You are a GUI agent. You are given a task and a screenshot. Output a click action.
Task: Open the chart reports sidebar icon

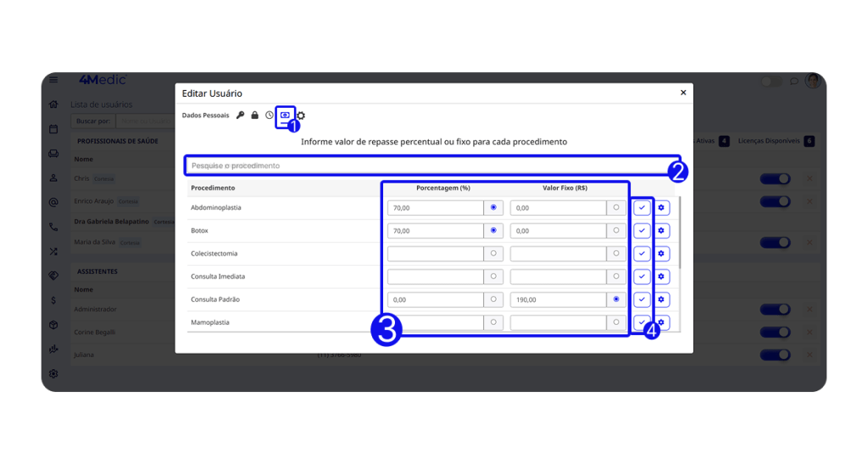(53, 349)
